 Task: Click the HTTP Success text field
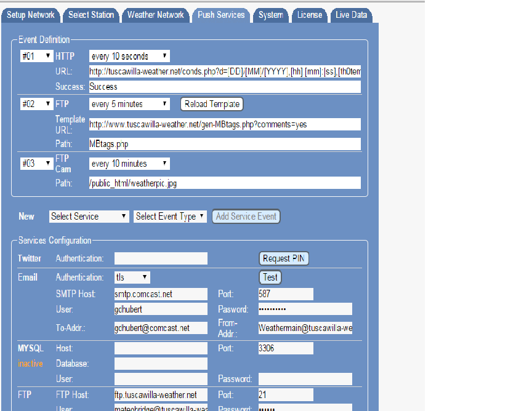(224, 87)
